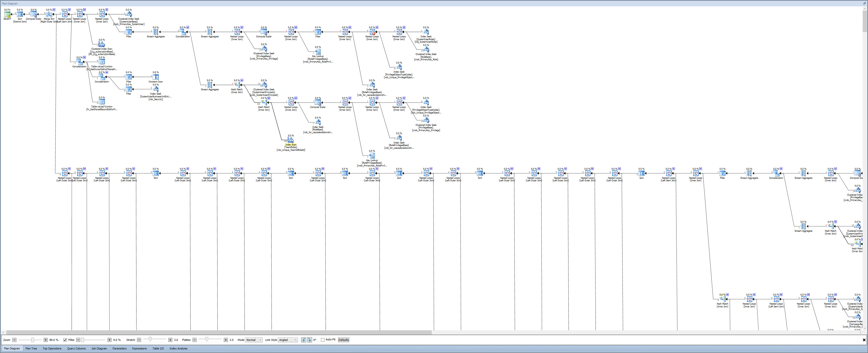Click the Zoom slider handle
This screenshot has width=868, height=353.
coord(33,340)
